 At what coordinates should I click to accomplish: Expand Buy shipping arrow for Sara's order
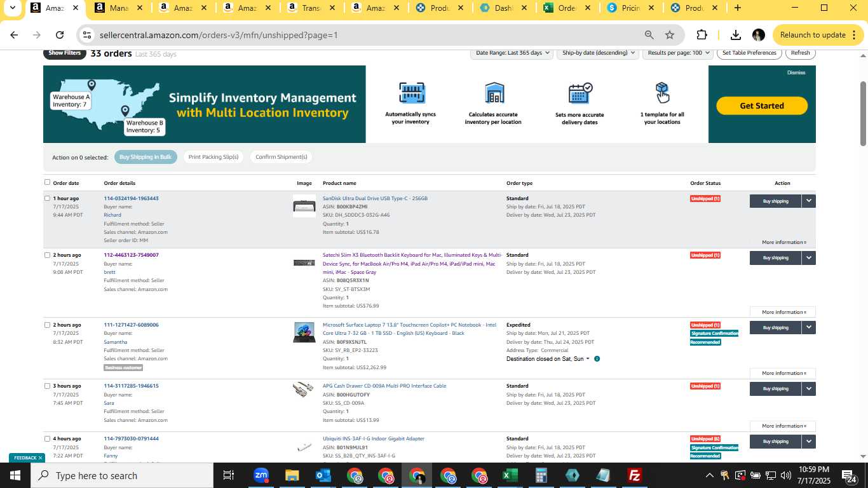point(808,388)
